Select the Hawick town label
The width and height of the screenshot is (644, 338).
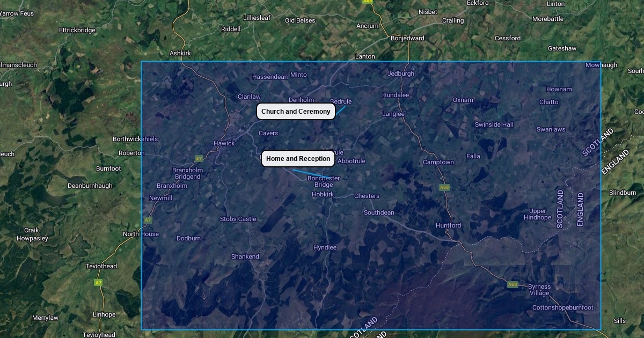pos(224,143)
